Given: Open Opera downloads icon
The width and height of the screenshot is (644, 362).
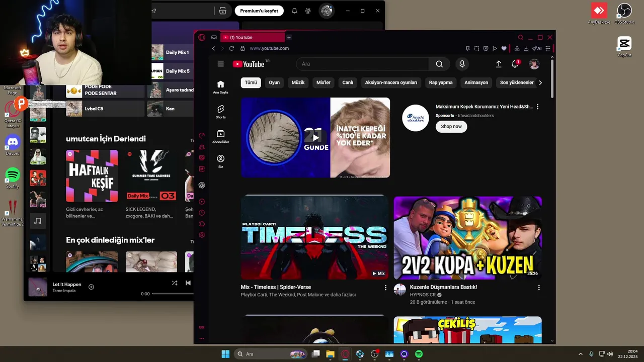Looking at the screenshot, I should 526,48.
